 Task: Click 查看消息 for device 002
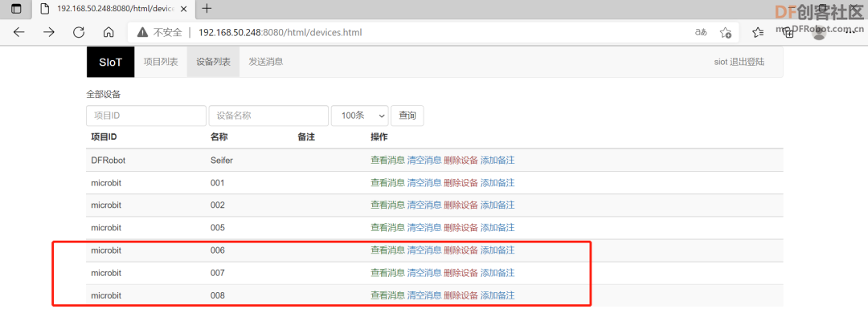point(387,205)
